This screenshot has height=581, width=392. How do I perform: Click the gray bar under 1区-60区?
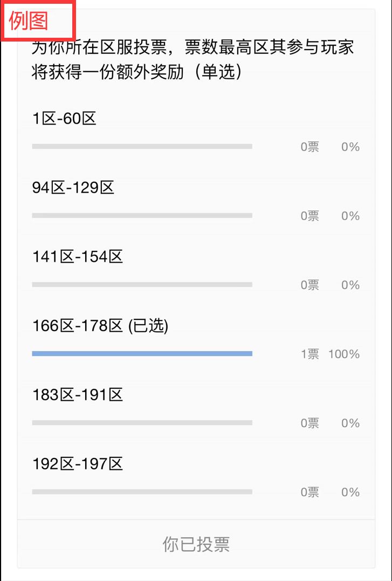tap(142, 147)
